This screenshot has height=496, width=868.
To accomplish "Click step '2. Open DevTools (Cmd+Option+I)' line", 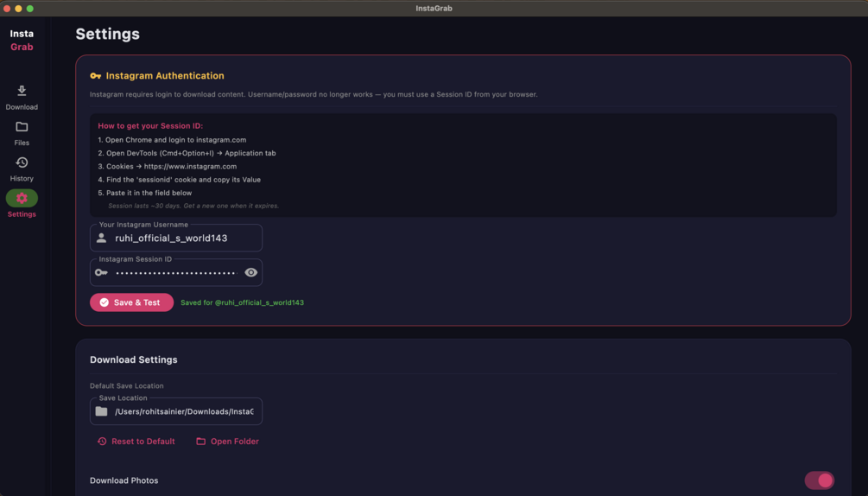I will (187, 153).
